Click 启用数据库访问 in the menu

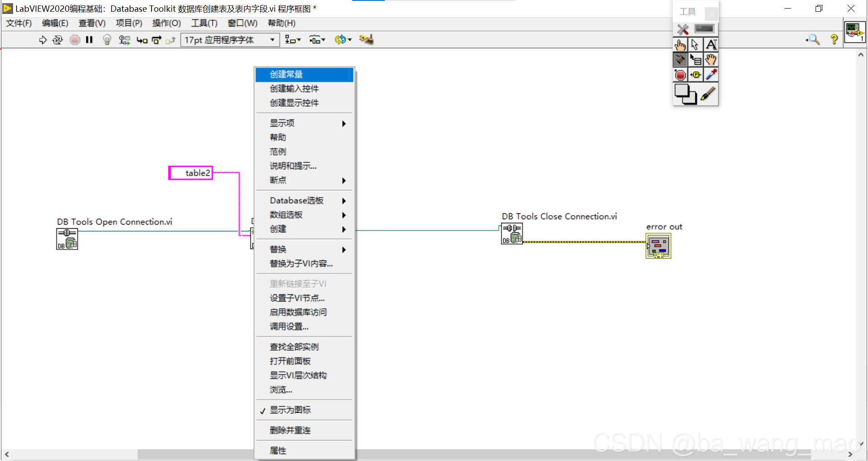297,312
